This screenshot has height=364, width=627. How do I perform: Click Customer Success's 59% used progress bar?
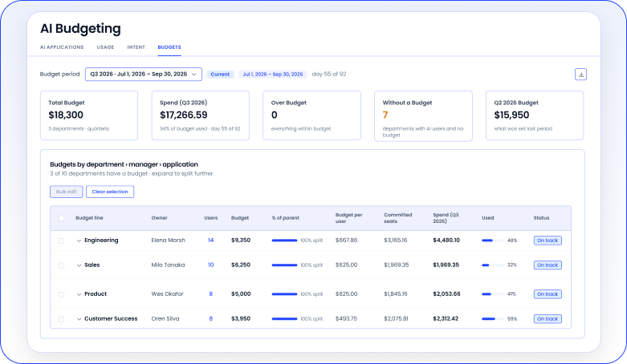tap(493, 319)
